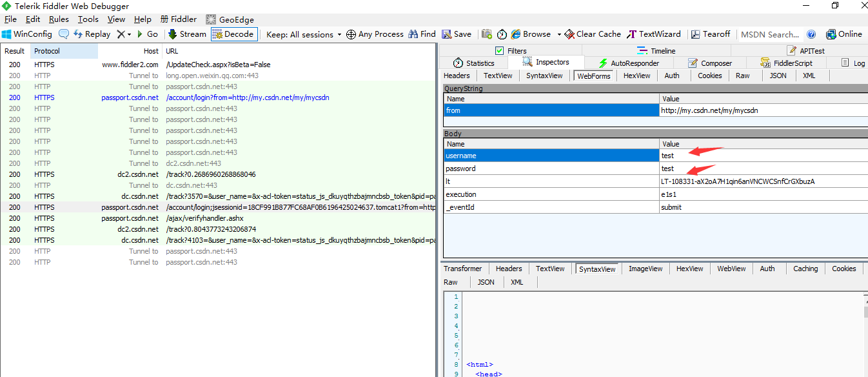Open the Remove (X) dropdown arrow
Viewport: 868px width, 377px height.
coord(129,34)
